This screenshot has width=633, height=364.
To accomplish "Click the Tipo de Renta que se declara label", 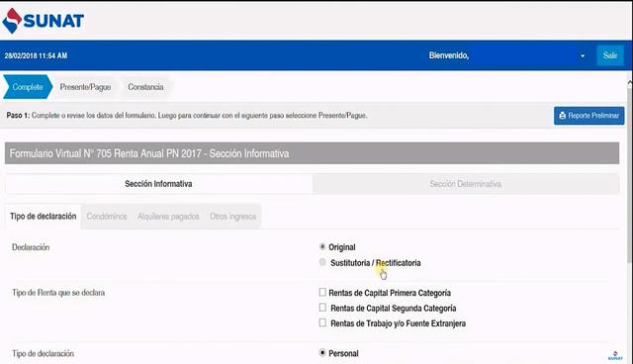I will 58,293.
